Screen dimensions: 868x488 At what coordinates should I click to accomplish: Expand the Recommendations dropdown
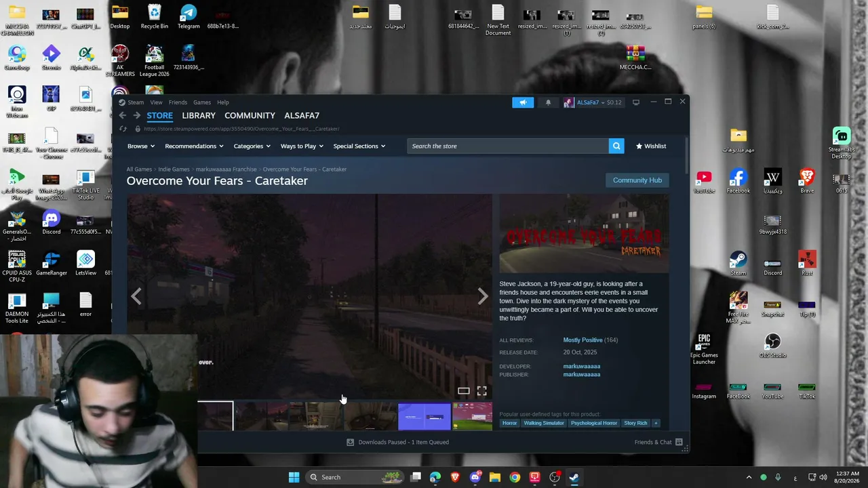coord(195,146)
